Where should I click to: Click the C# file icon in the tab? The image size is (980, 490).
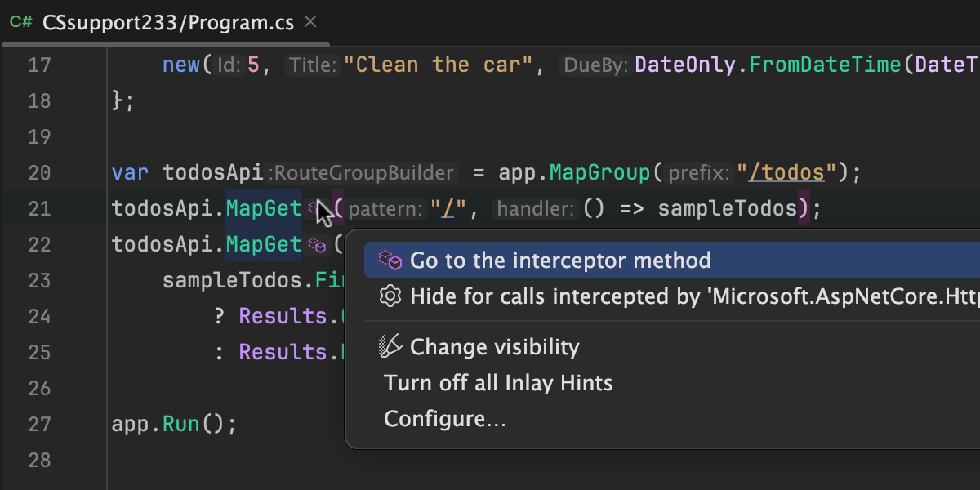pos(20,23)
